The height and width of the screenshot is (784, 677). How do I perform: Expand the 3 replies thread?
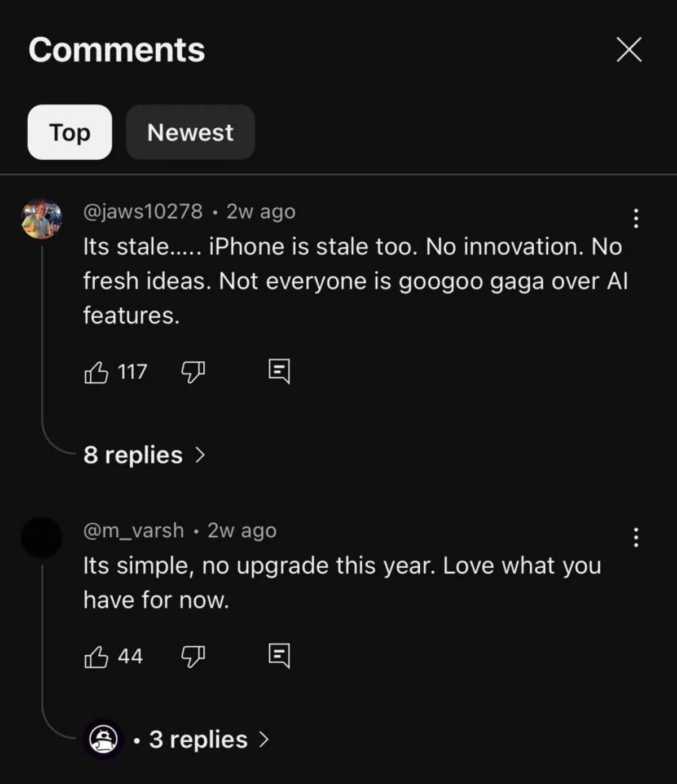[209, 739]
